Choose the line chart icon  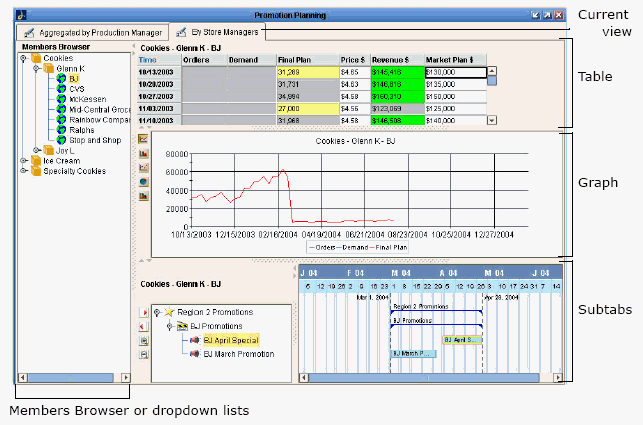pyautogui.click(x=143, y=139)
